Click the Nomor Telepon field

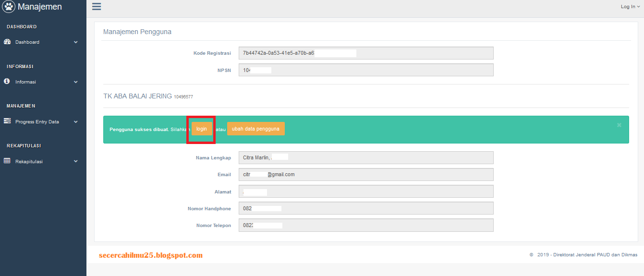point(366,226)
